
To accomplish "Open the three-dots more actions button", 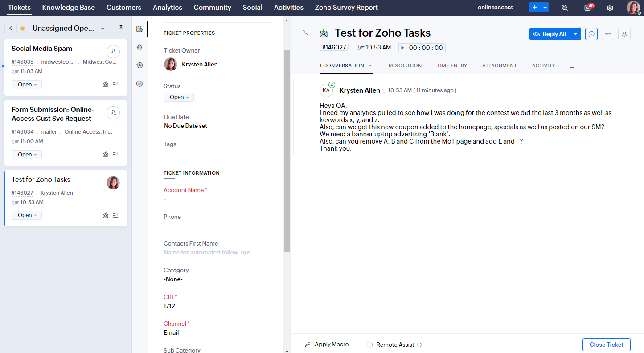I will pyautogui.click(x=608, y=34).
